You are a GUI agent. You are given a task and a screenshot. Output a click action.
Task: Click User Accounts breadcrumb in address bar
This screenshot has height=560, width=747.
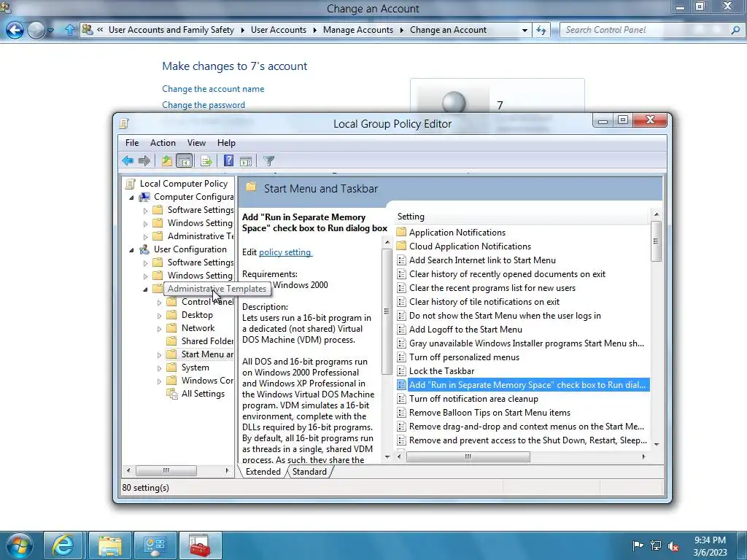coord(279,30)
